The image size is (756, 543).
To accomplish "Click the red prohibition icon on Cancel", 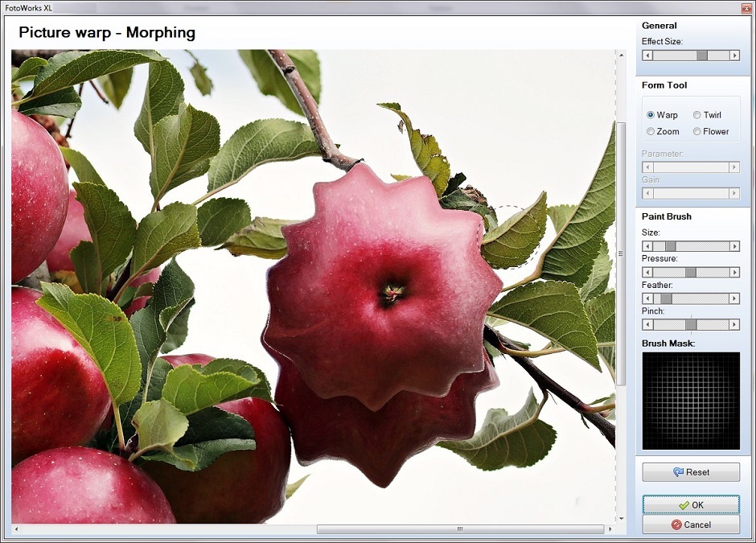I will click(676, 524).
